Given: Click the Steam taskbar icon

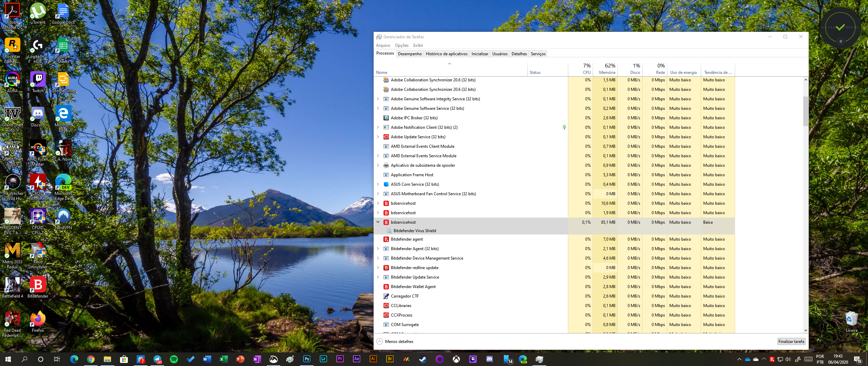Looking at the screenshot, I should (423, 359).
